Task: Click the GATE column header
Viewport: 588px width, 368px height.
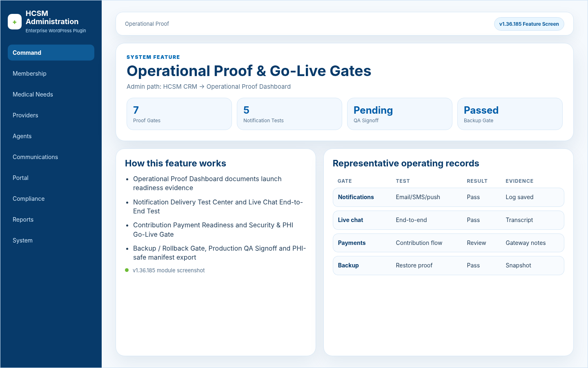Action: click(x=345, y=181)
